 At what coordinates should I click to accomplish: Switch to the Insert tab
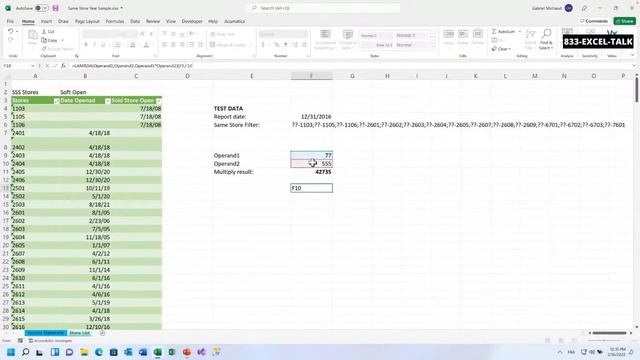point(46,21)
